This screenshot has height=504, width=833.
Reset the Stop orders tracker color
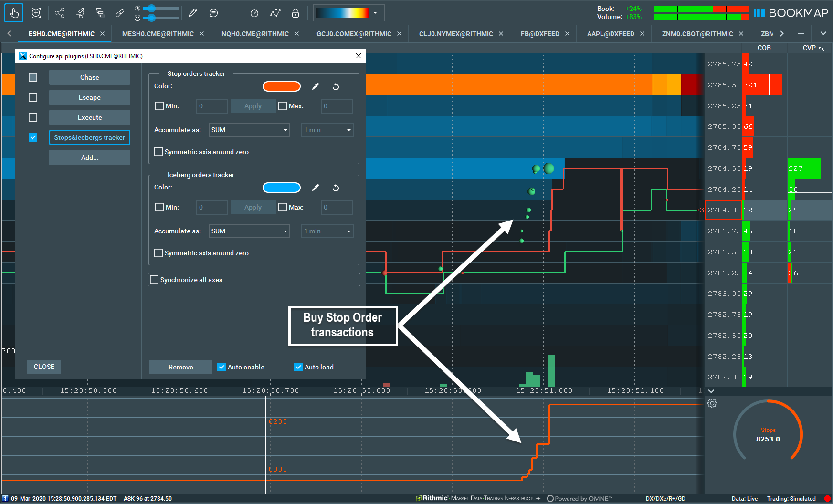tap(336, 86)
